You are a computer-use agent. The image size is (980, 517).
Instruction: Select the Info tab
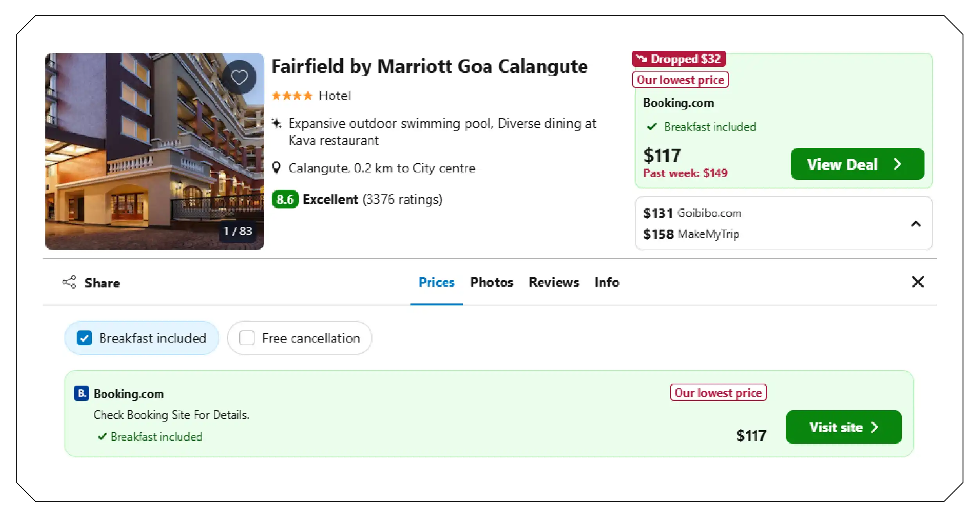click(x=606, y=282)
